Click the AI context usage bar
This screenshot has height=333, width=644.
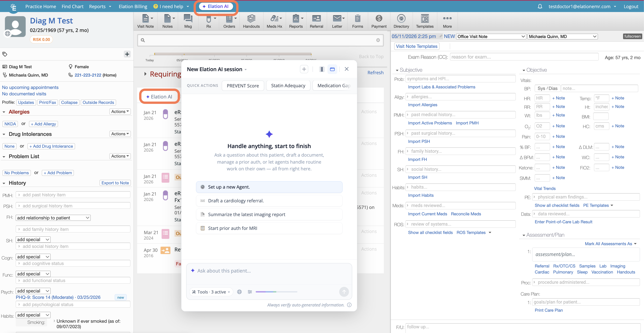pos(276,292)
